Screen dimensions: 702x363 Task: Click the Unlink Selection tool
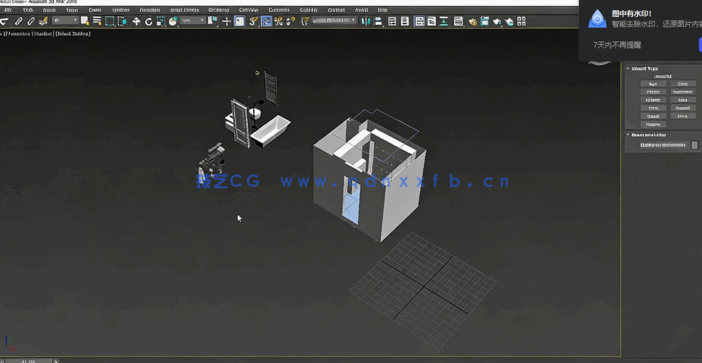(31, 21)
